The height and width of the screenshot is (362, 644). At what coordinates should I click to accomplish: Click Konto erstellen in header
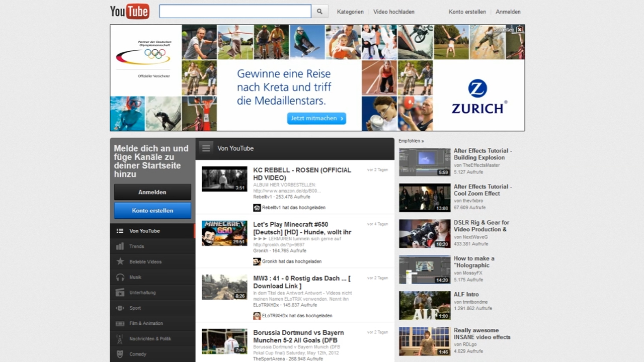click(467, 12)
